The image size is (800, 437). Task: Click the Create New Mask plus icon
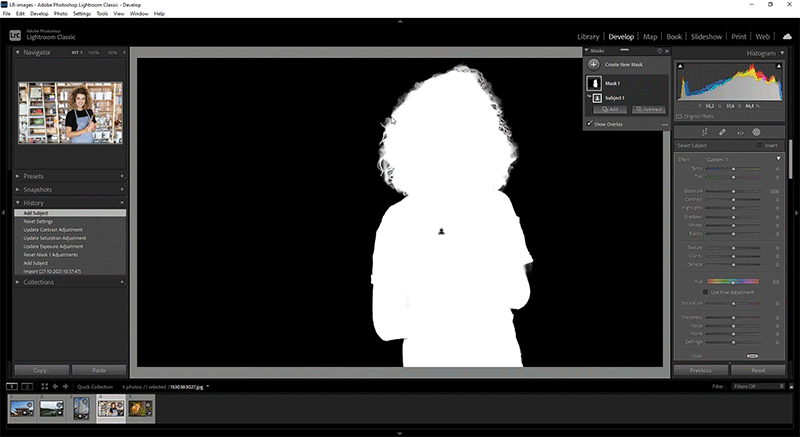pyautogui.click(x=594, y=64)
